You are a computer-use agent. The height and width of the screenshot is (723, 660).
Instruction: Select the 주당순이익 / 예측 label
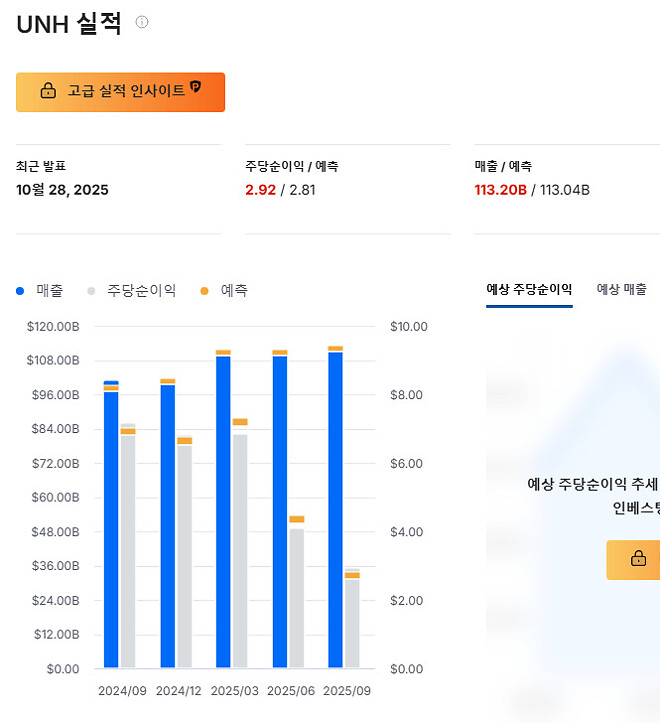coord(292,166)
